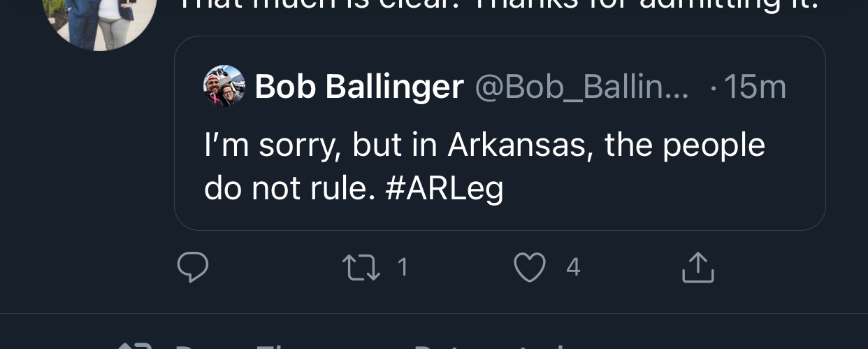868x349 pixels.
Task: Retweet using the retweet arrows icon
Action: [361, 267]
